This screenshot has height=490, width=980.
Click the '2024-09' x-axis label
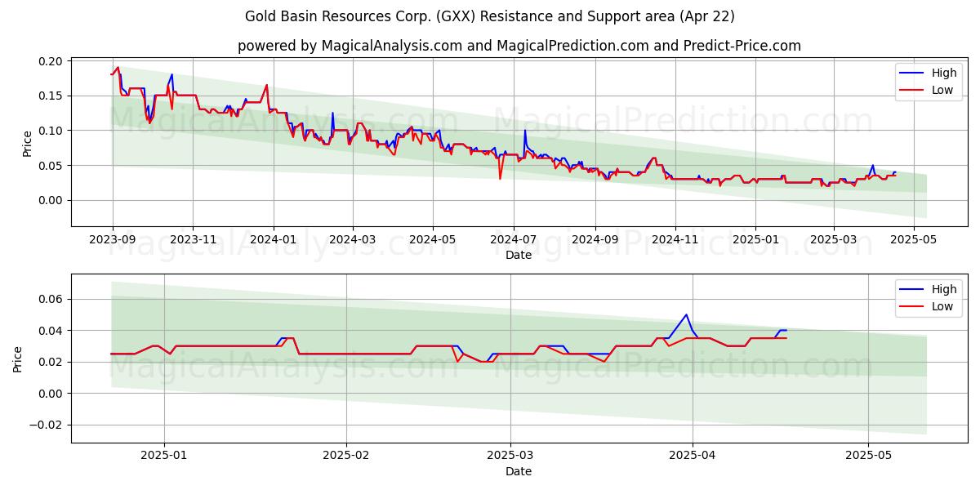coord(595,238)
